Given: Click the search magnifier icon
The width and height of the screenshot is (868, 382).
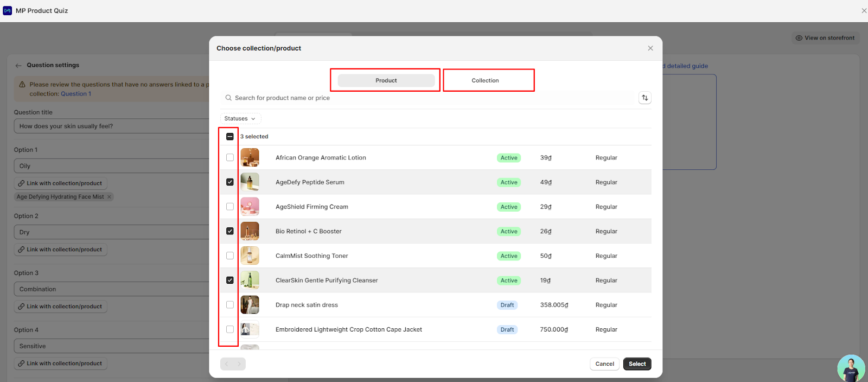Looking at the screenshot, I should pos(228,98).
